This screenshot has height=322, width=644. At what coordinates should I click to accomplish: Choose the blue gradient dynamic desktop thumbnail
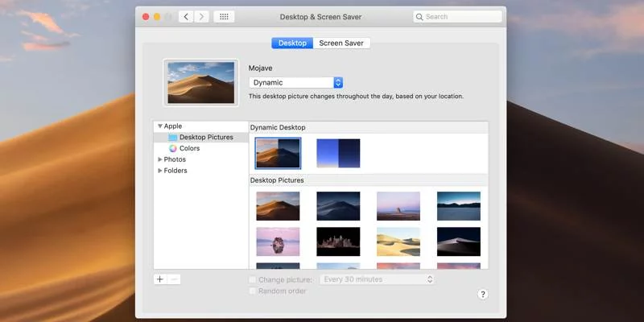point(338,153)
